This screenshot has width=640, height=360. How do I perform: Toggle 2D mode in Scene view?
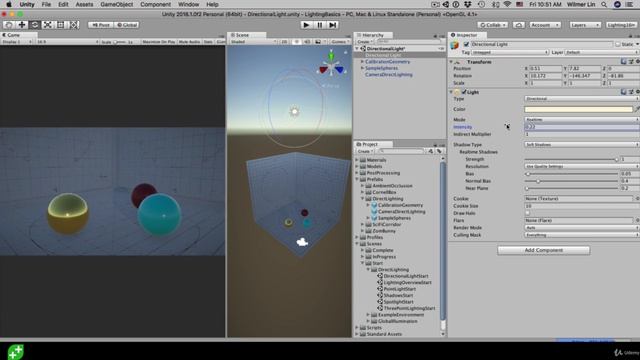pyautogui.click(x=284, y=42)
